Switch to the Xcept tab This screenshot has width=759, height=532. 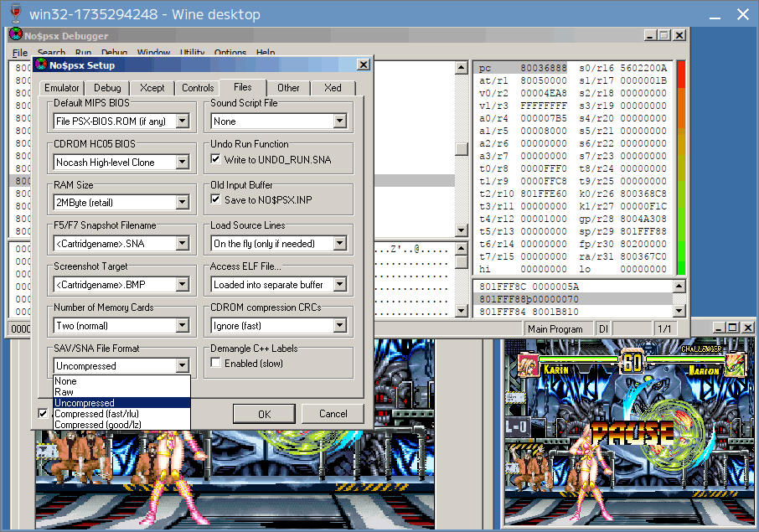(x=152, y=88)
